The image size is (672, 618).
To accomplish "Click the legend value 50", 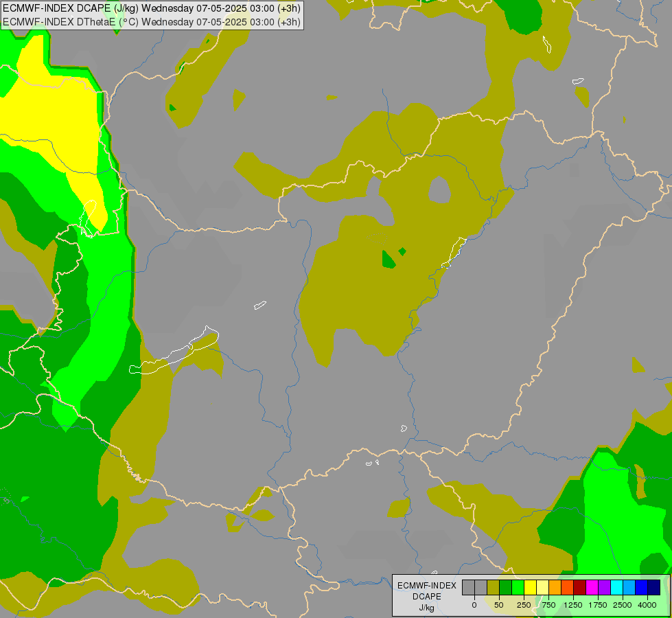I will click(499, 605).
